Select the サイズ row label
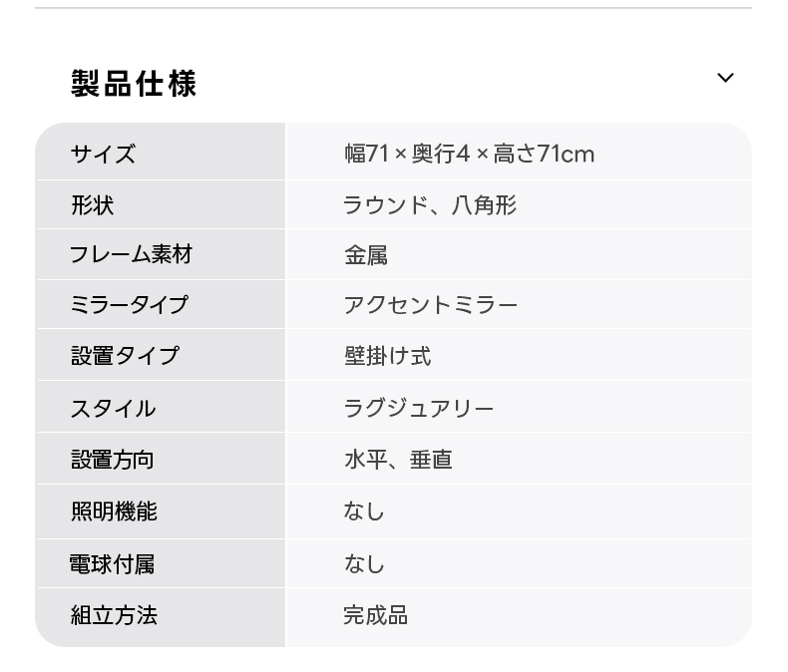788x672 pixels. point(103,154)
